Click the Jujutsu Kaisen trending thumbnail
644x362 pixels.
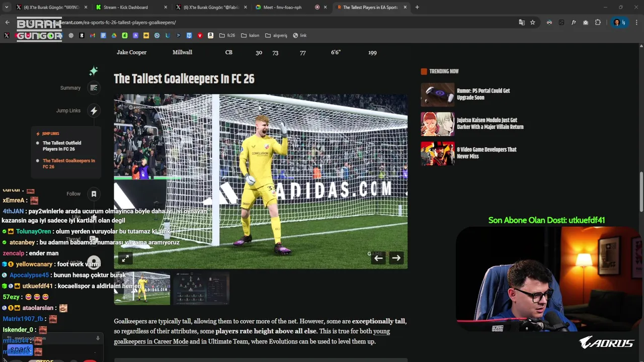point(438,124)
